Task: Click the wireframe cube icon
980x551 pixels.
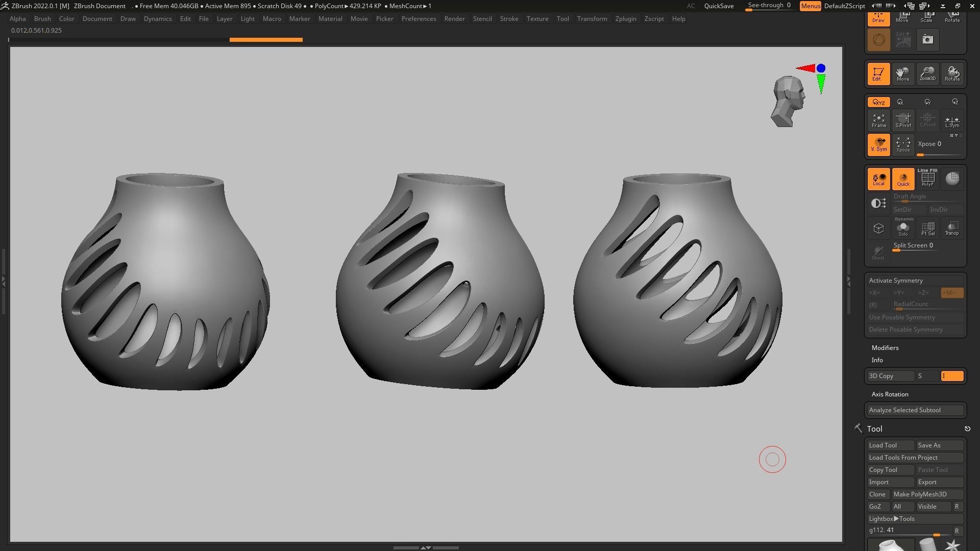Action: pos(878,228)
